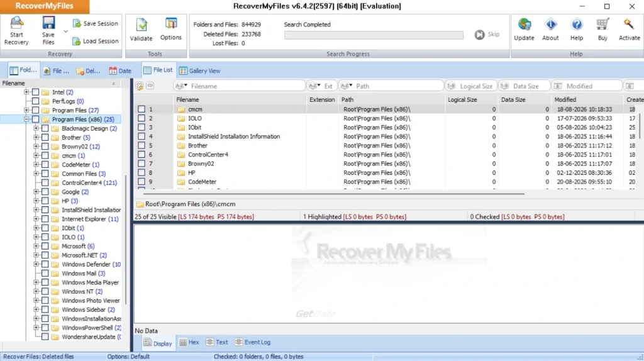This screenshot has width=644, height=361.
Task: Switch preview to Display tab
Action: click(x=158, y=343)
